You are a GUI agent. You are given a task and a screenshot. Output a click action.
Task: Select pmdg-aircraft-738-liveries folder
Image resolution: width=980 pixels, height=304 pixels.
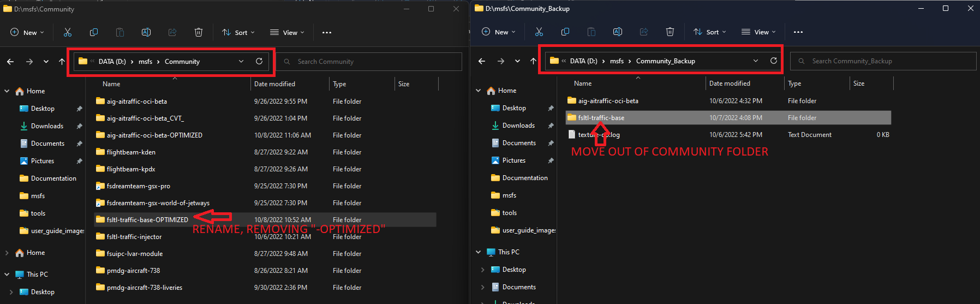[265, 288]
